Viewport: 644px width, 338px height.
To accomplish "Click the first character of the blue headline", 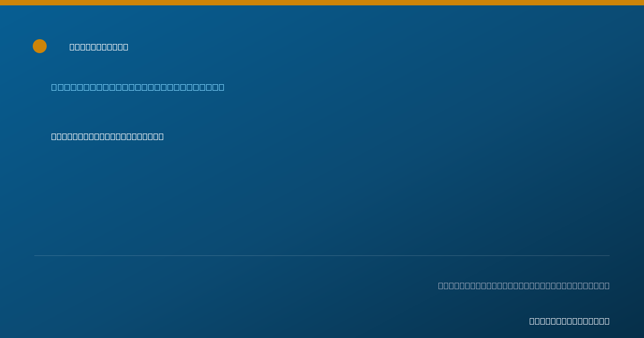I will click(54, 87).
